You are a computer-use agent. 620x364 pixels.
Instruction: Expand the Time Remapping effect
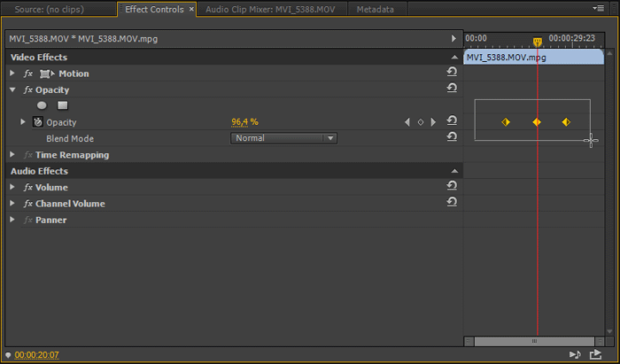tap(12, 154)
